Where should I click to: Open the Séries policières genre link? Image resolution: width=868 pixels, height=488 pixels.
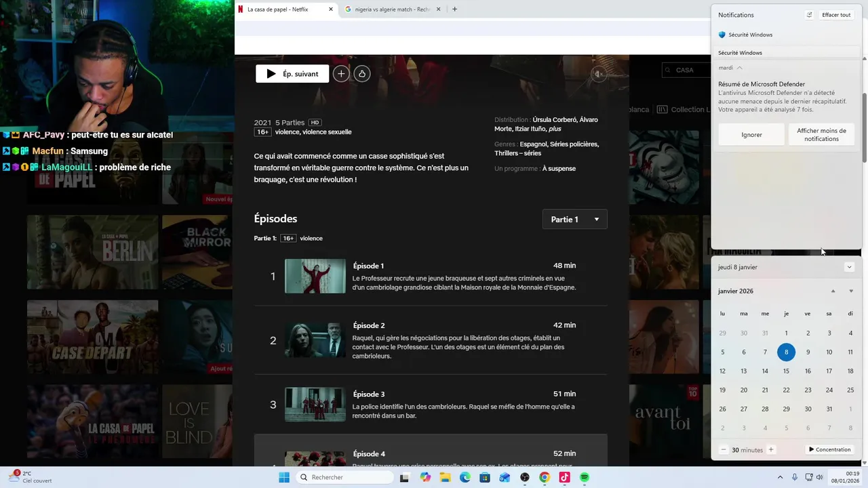pos(574,144)
